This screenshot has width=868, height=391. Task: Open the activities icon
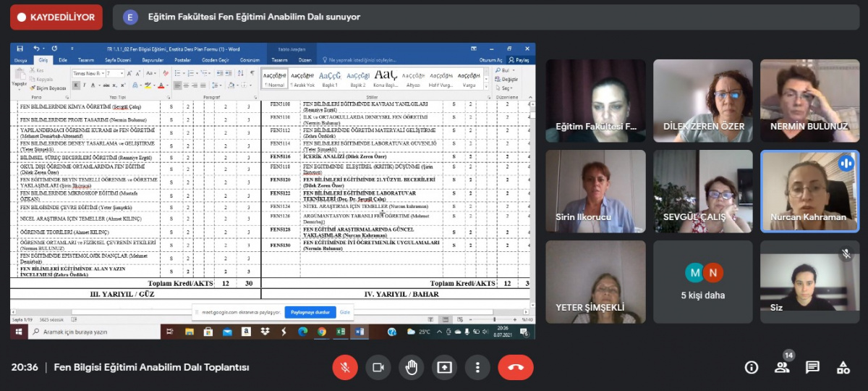tap(843, 367)
